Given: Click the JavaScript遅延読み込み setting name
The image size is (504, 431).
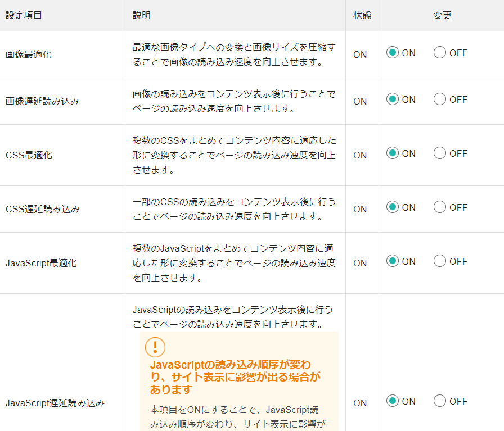Looking at the screenshot, I should point(55,403).
